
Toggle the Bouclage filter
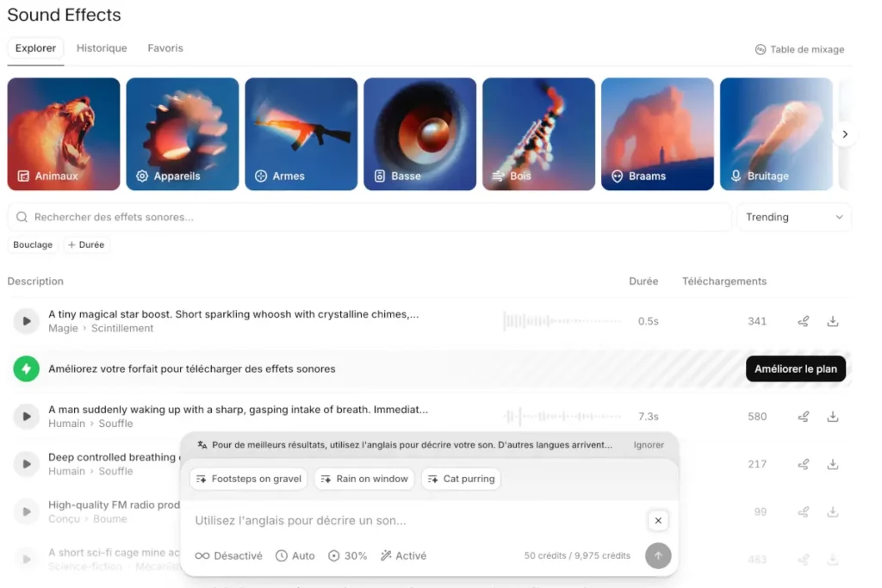pos(33,244)
